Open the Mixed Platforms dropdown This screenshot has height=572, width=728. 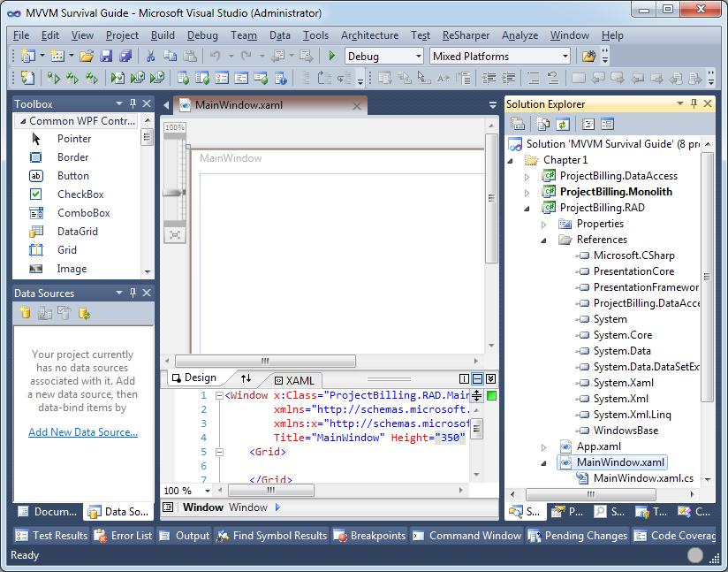point(565,57)
